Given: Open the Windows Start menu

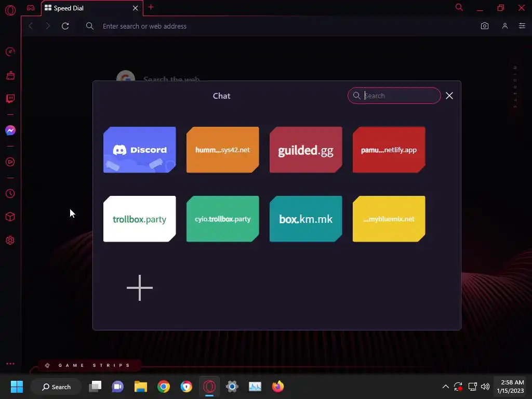Looking at the screenshot, I should [17, 387].
